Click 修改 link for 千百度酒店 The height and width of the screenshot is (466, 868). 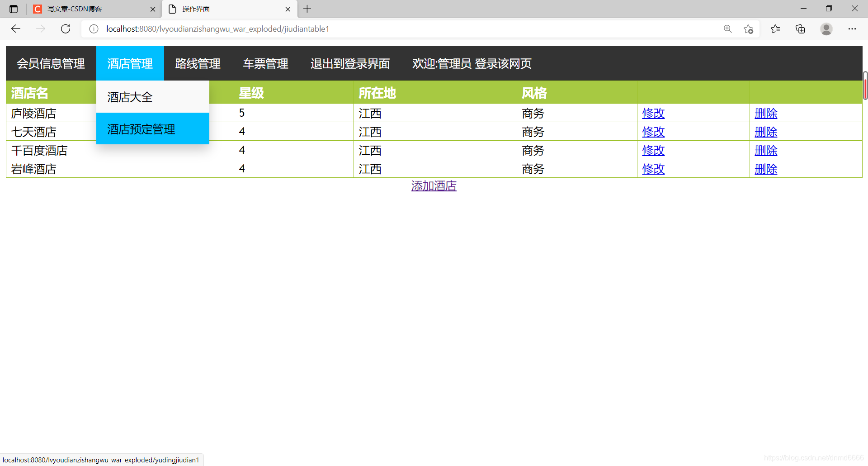(x=653, y=150)
